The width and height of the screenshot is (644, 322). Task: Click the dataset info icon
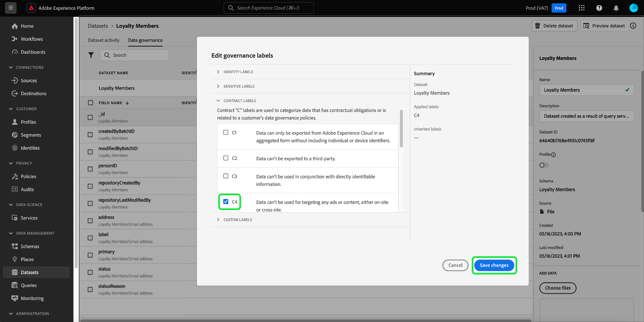coord(633,26)
